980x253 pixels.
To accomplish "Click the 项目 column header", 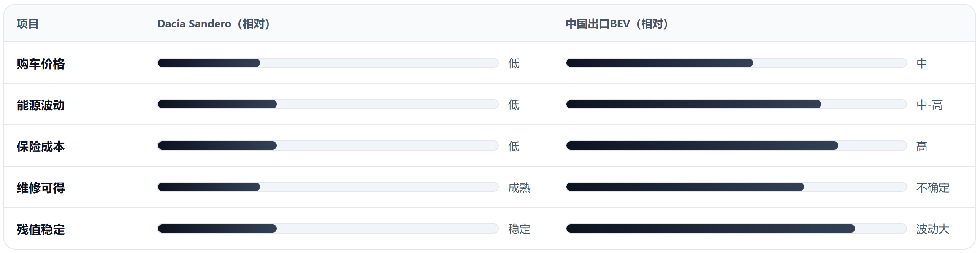I will (28, 24).
